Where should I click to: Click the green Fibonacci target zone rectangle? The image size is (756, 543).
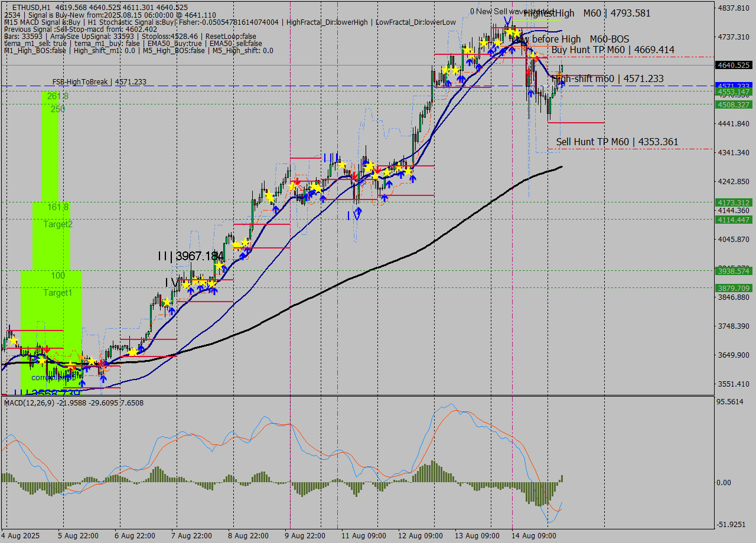point(56,177)
